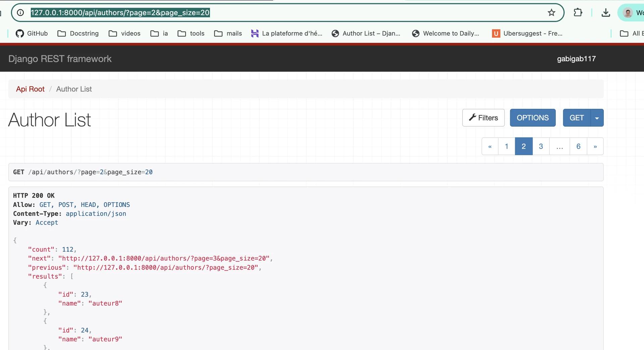Image resolution: width=644 pixels, height=350 pixels.
Task: Click the browser address bar URL
Action: tap(120, 13)
